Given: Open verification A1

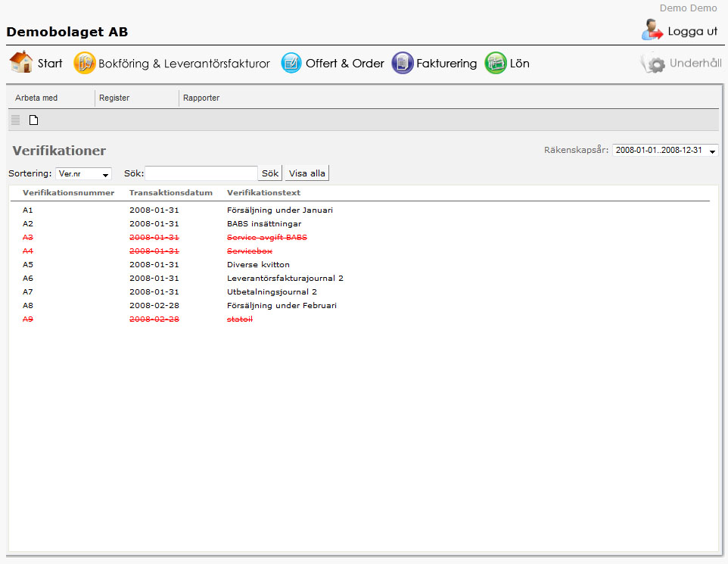Looking at the screenshot, I should point(28,210).
